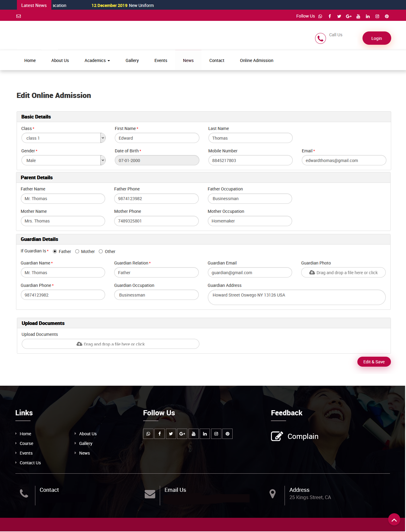Click footer LinkedIn social icon
Screen dimensions: 406x532
coord(205,434)
